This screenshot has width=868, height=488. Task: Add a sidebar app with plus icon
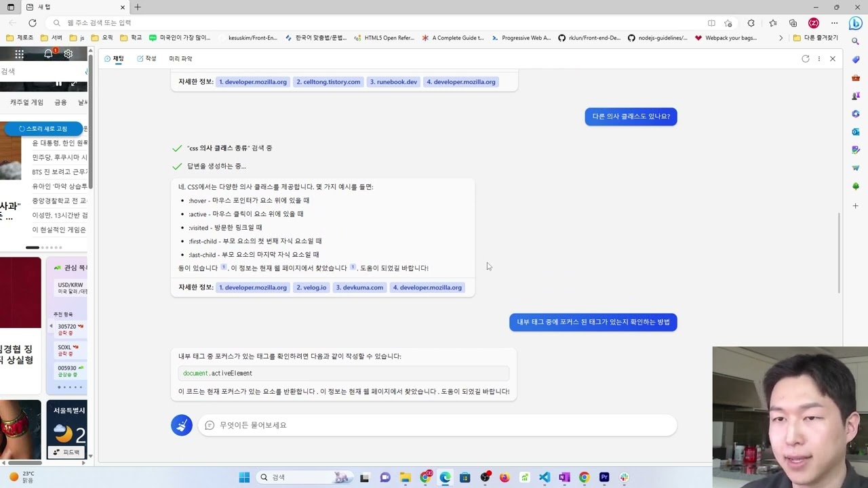point(856,205)
